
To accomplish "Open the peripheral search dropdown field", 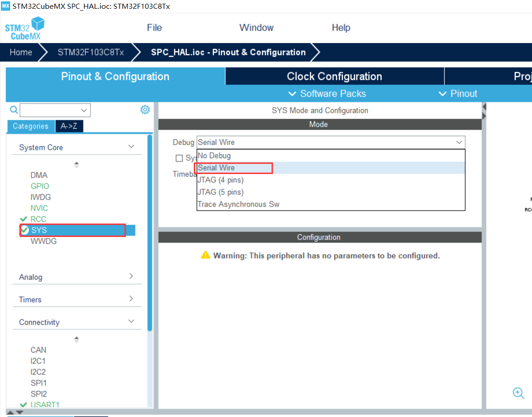I will tap(55, 110).
